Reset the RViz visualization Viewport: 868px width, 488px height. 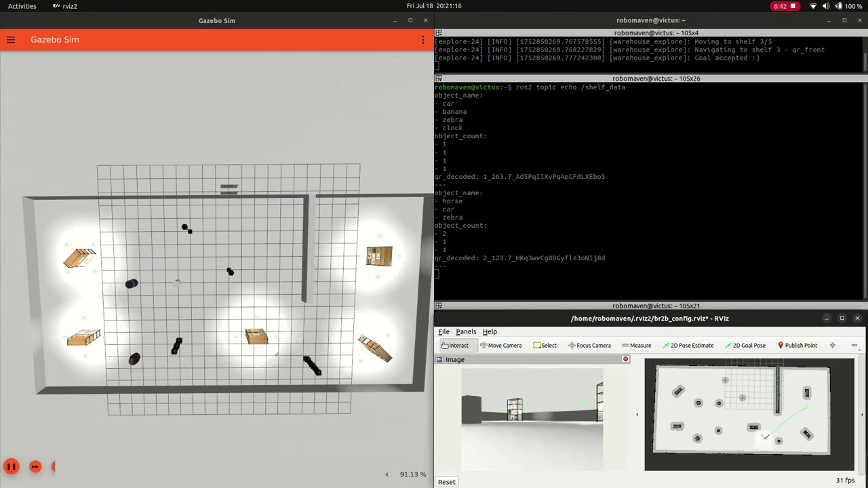446,482
